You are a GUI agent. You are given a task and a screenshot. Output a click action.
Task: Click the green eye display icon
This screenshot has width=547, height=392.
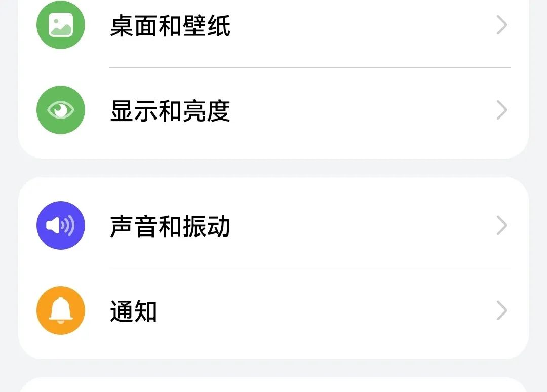click(x=60, y=109)
